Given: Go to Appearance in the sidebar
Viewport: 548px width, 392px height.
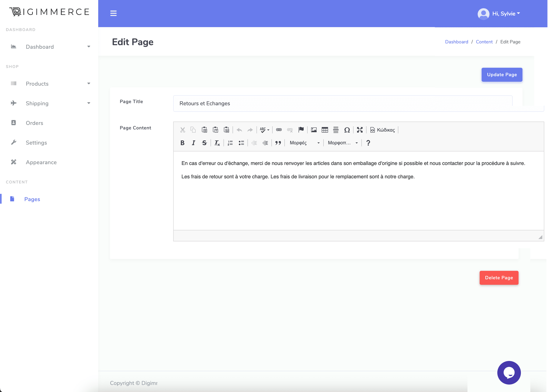Looking at the screenshot, I should click(41, 162).
